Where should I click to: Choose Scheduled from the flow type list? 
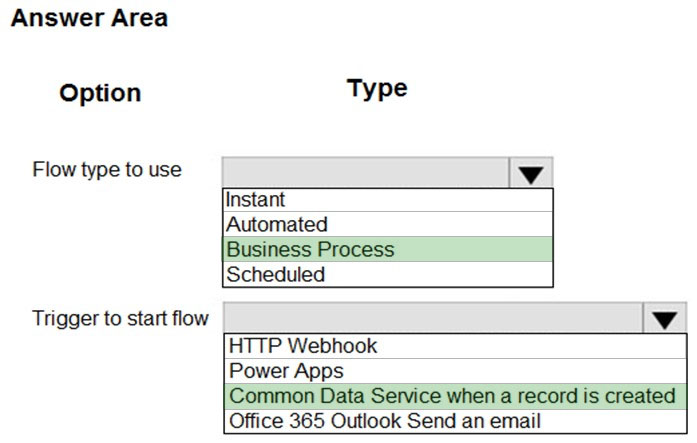click(x=388, y=274)
